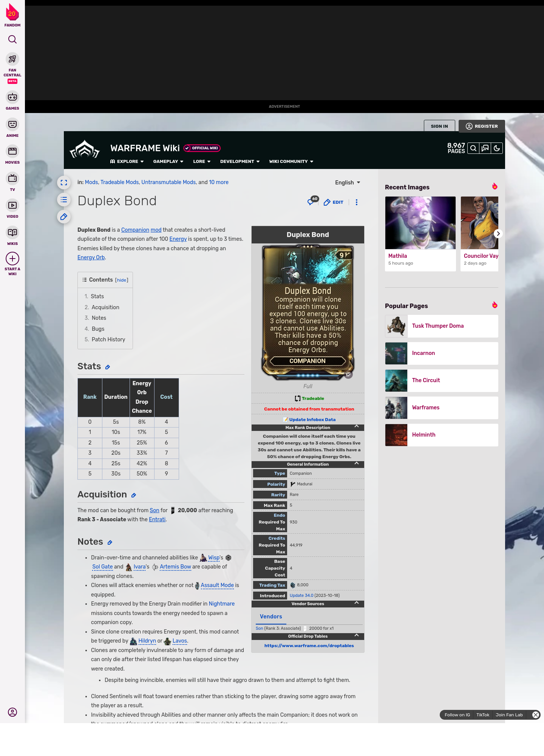Open the Video play icon

click(x=12, y=205)
